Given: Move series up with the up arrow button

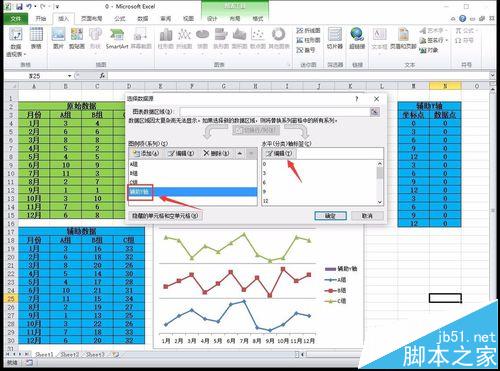Looking at the screenshot, I should pos(240,153).
